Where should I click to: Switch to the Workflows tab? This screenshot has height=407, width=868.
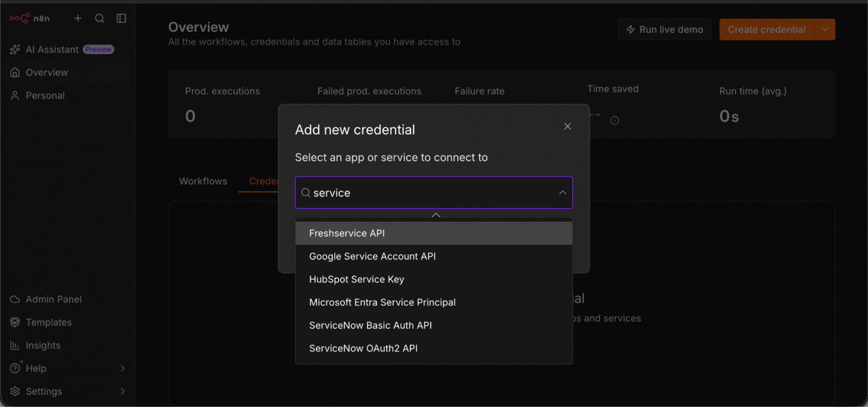pyautogui.click(x=203, y=181)
